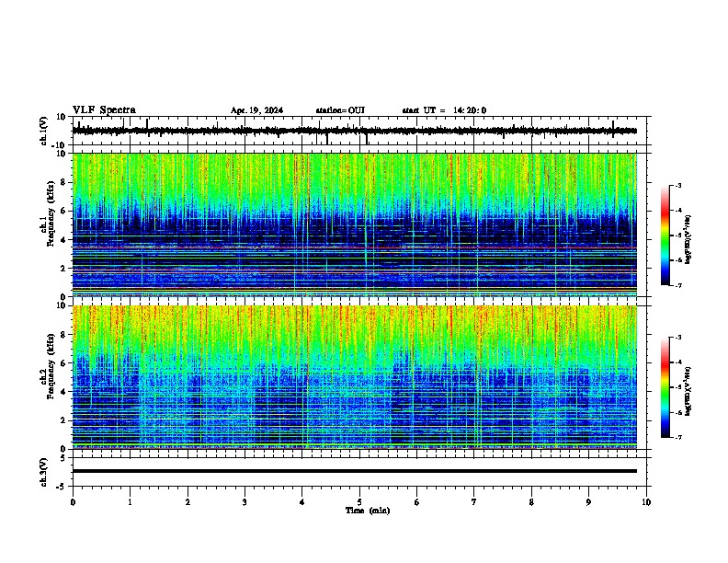Image resolution: width=728 pixels, height=563 pixels.
Task: Click the "Time (min)" x-axis label
Action: click(368, 511)
